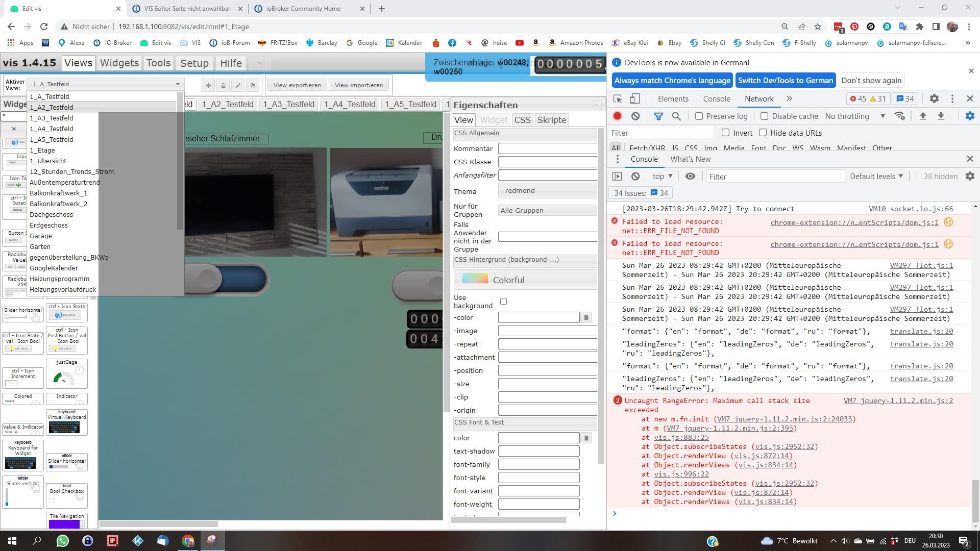Image resolution: width=980 pixels, height=551 pixels.
Task: Open the Elements tab in DevTools
Action: point(673,99)
